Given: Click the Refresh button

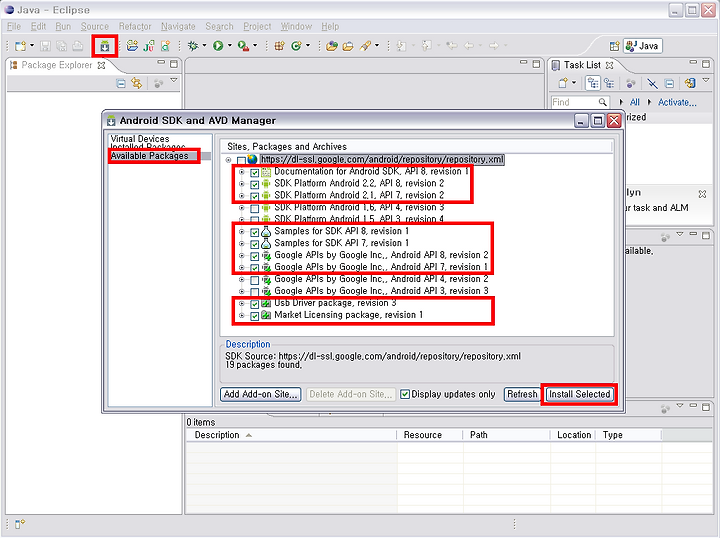Looking at the screenshot, I should pyautogui.click(x=522, y=394).
